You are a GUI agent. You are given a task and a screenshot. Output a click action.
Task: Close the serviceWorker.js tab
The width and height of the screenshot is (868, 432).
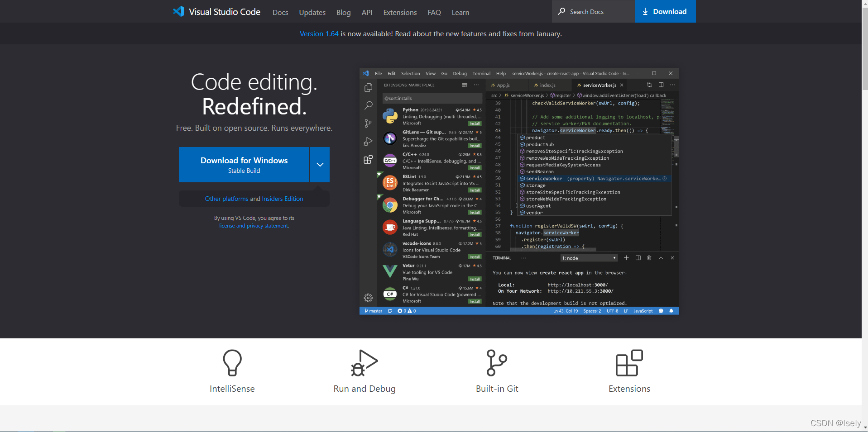pyautogui.click(x=622, y=85)
